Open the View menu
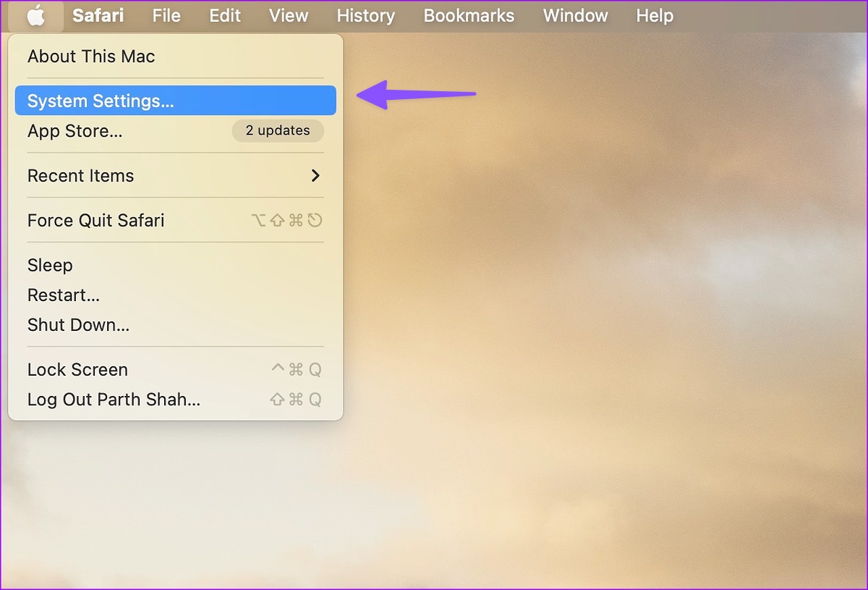 (289, 15)
